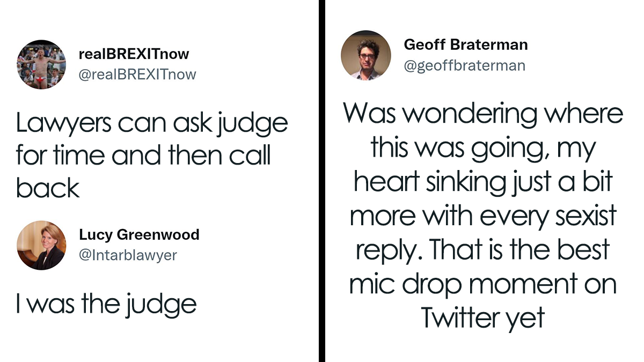
Task: Click the word "Lawyers" in the first tweet
Action: click(57, 124)
